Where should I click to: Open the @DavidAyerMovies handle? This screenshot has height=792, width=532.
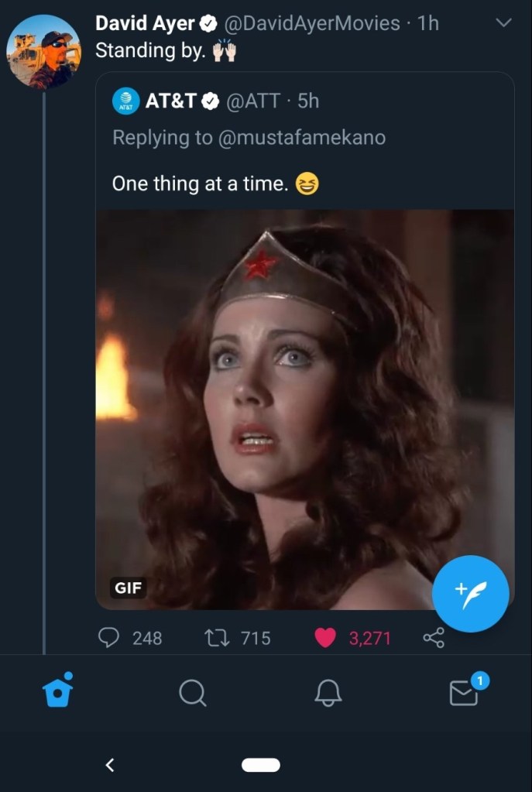(311, 24)
